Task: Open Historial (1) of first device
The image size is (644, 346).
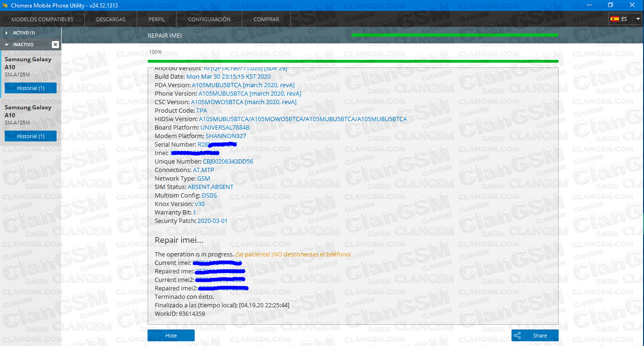Action: (x=31, y=88)
